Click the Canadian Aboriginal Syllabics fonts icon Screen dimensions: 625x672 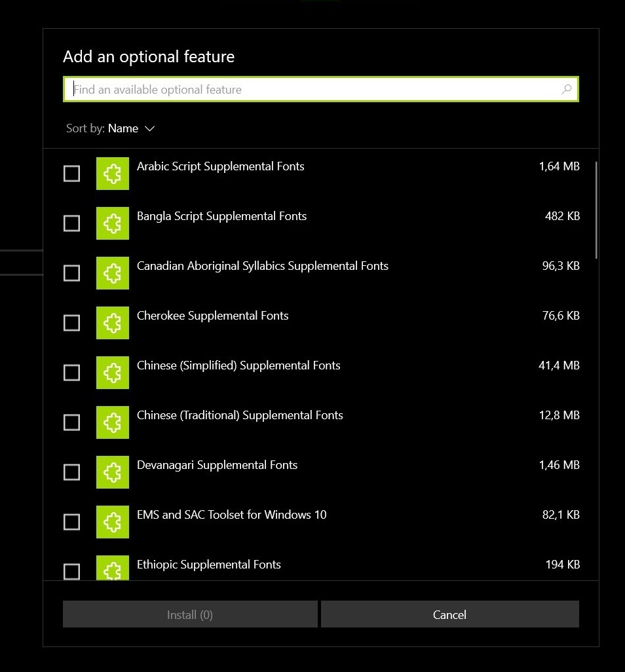point(113,273)
